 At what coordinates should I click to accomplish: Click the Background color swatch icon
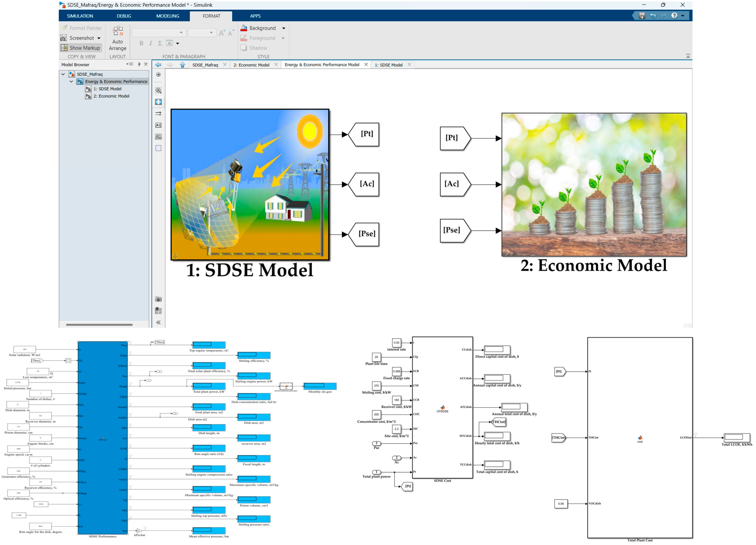pos(244,28)
